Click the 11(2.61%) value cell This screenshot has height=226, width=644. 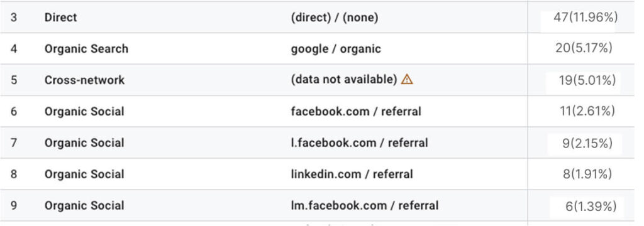click(x=587, y=111)
